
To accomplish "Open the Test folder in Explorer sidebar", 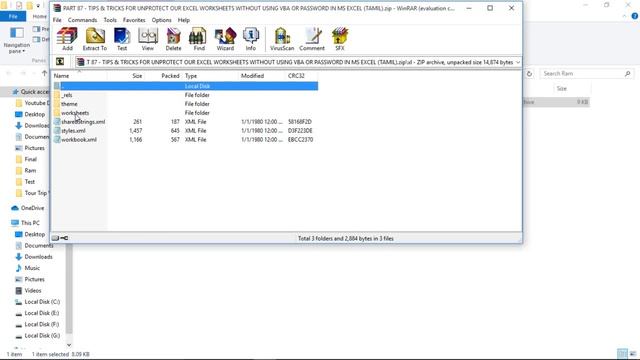I will [x=29, y=182].
